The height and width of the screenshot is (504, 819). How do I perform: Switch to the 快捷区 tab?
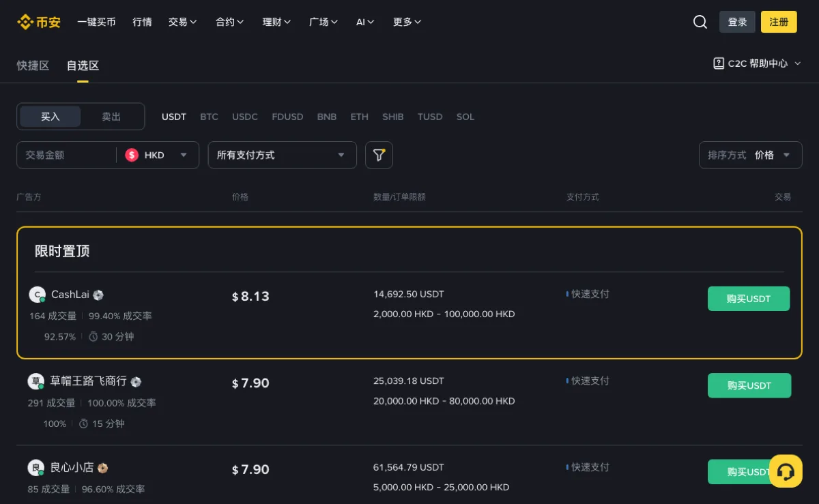pyautogui.click(x=33, y=65)
